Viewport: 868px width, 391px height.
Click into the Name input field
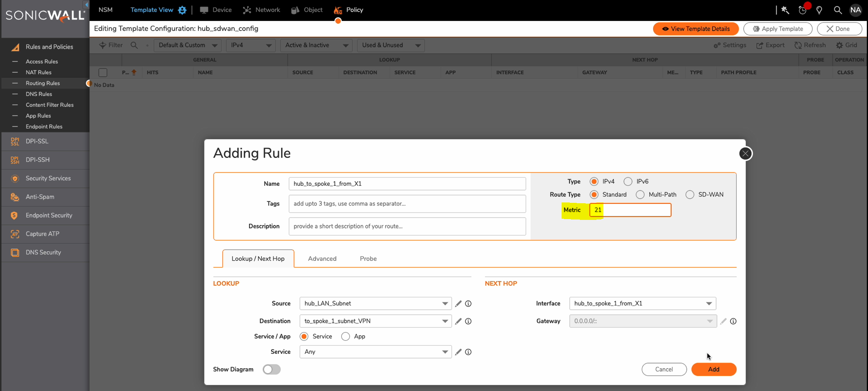coord(407,184)
